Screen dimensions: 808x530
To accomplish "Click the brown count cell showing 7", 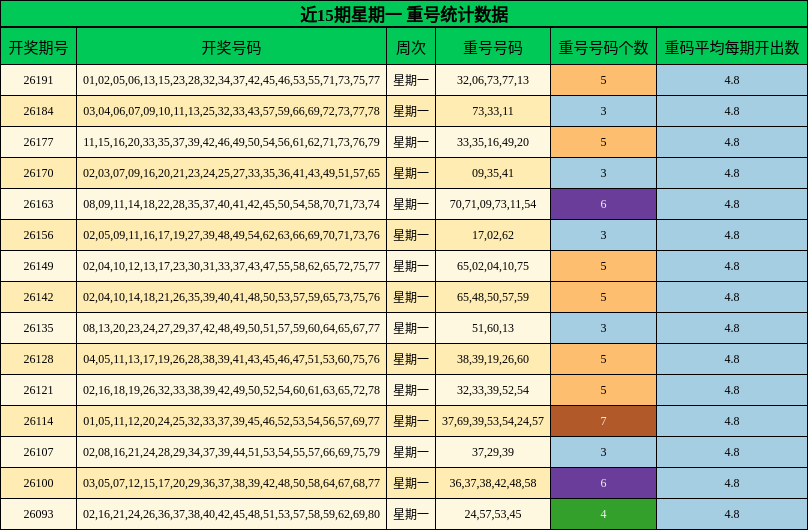I will (603, 421).
